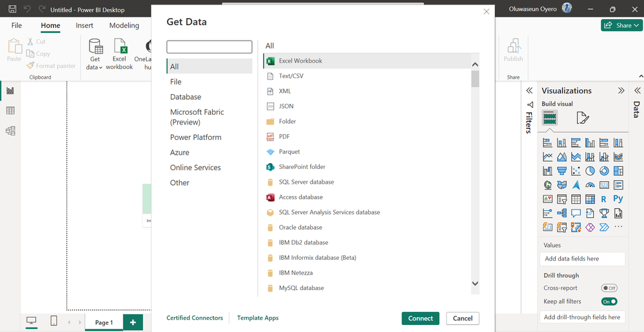Open Template Apps link
The image size is (644, 332).
258,318
